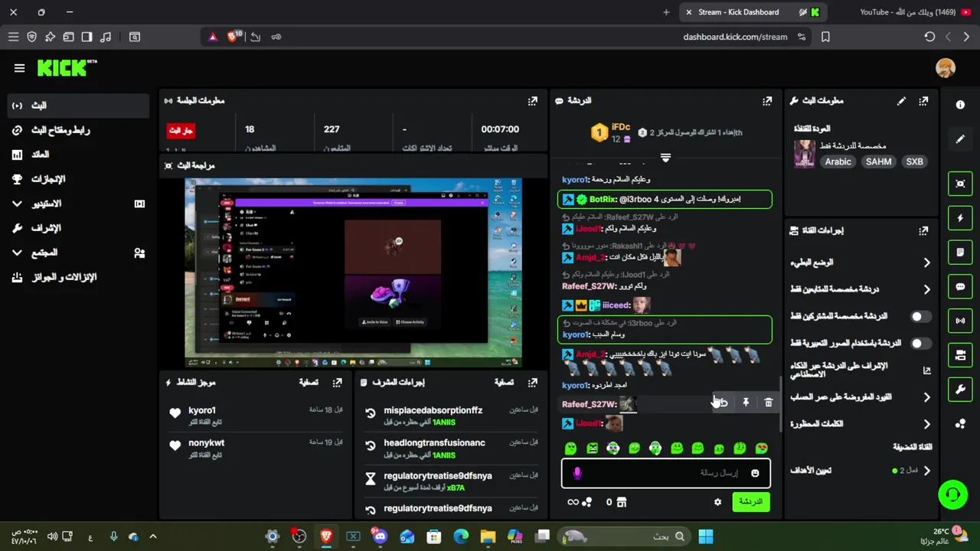Collapse the pinned chat banner arrow
Screen dimensions: 980x551
(x=665, y=158)
